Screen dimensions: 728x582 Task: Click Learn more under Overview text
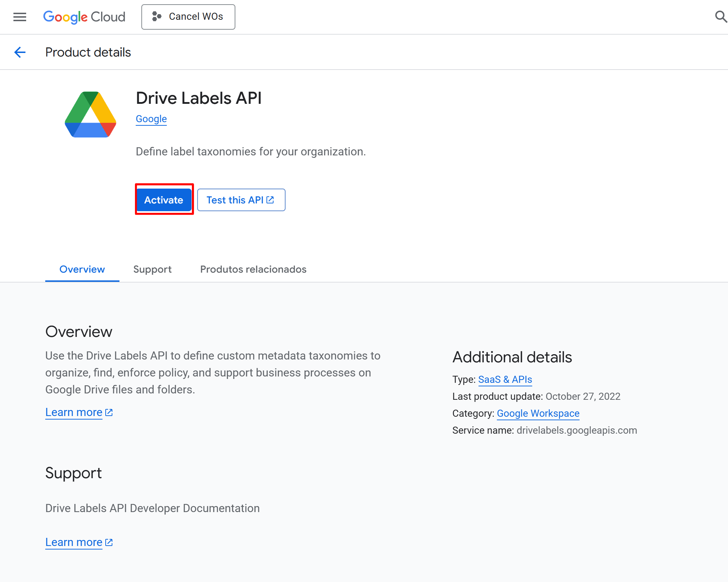[x=74, y=412]
